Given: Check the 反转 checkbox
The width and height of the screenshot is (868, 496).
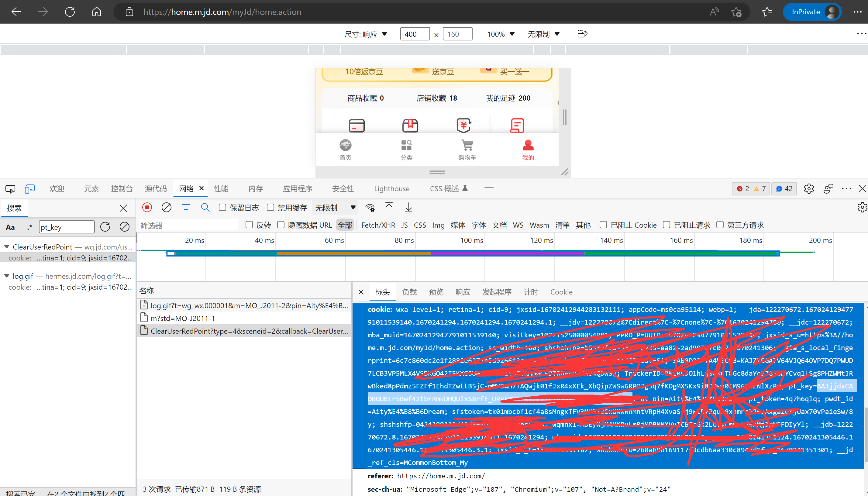Looking at the screenshot, I should point(249,225).
